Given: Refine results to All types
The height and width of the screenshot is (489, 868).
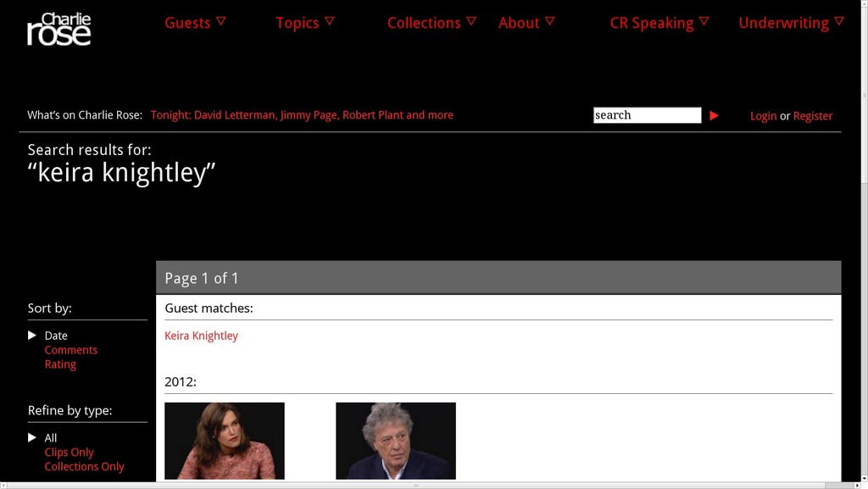Looking at the screenshot, I should pos(50,438).
